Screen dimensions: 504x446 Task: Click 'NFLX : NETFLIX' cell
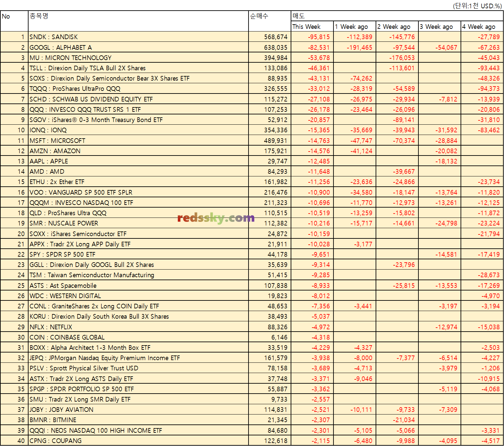(x=138, y=327)
